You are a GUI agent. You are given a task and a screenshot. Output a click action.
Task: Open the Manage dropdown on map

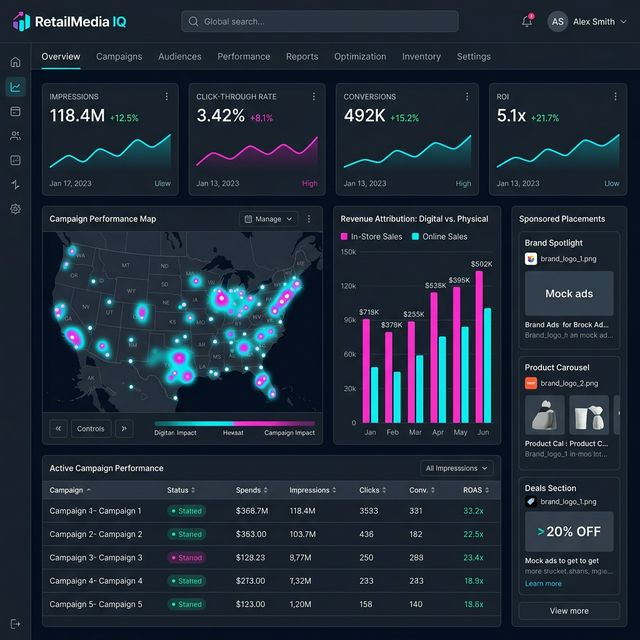pyautogui.click(x=268, y=219)
